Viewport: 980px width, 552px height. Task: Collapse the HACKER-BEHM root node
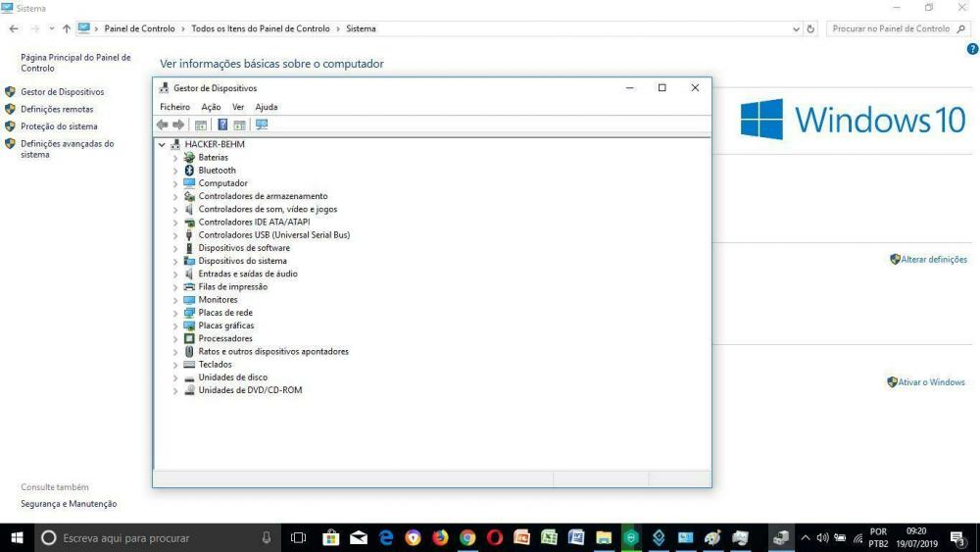(x=162, y=144)
